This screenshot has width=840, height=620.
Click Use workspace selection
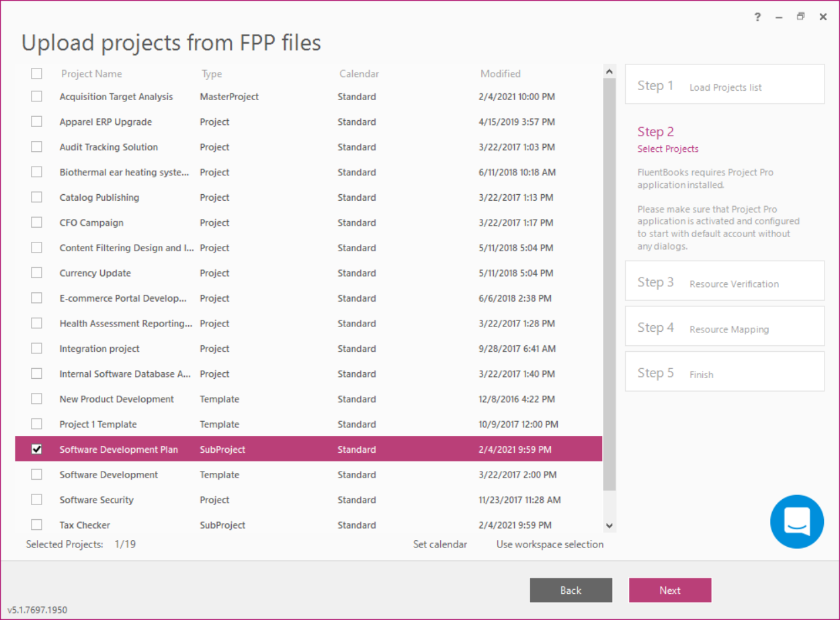550,544
